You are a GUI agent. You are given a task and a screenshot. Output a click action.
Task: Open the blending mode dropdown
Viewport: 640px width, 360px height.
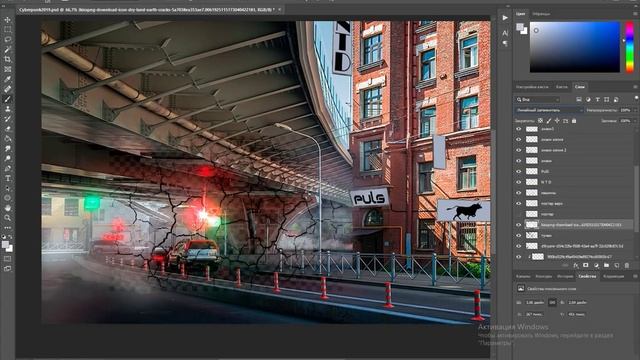[549, 110]
